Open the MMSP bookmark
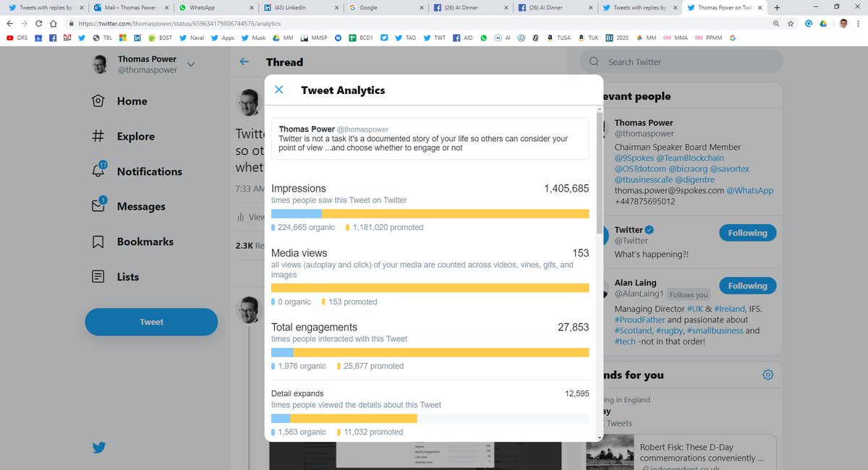Image resolution: width=868 pixels, height=470 pixels. pos(314,37)
